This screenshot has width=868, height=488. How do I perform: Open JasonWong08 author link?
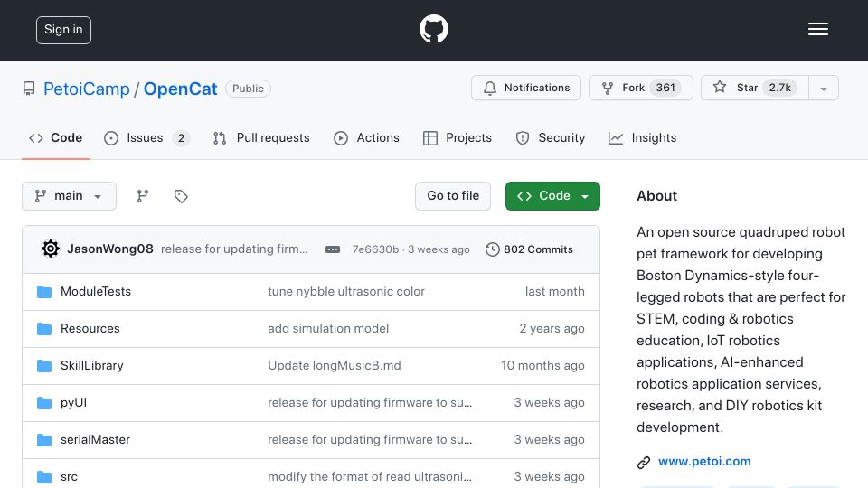(110, 249)
